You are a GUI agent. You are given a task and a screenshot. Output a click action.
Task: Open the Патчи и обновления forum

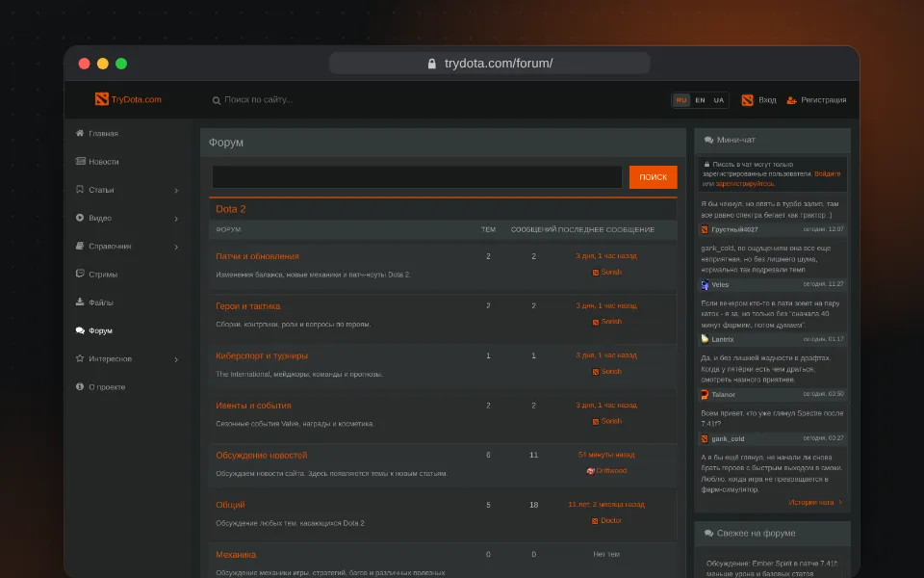coord(257,256)
